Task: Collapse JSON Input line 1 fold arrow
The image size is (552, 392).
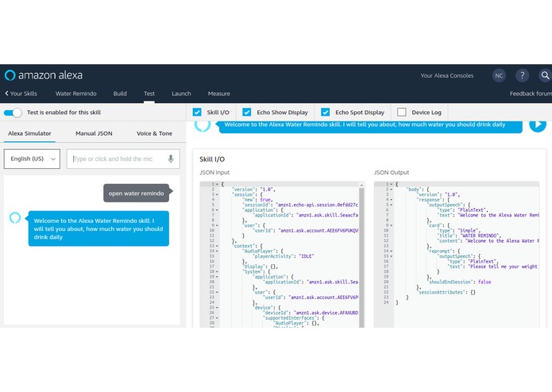Action: 217,184
